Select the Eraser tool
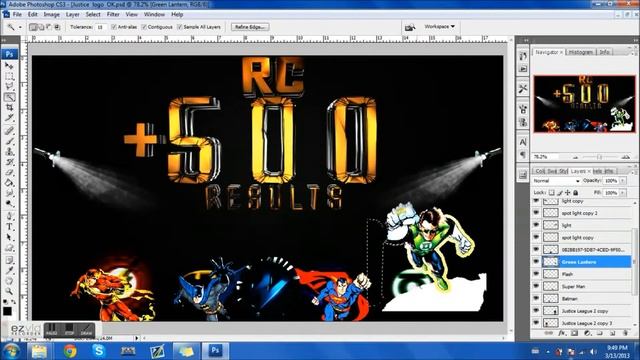640x360 pixels. click(x=9, y=173)
